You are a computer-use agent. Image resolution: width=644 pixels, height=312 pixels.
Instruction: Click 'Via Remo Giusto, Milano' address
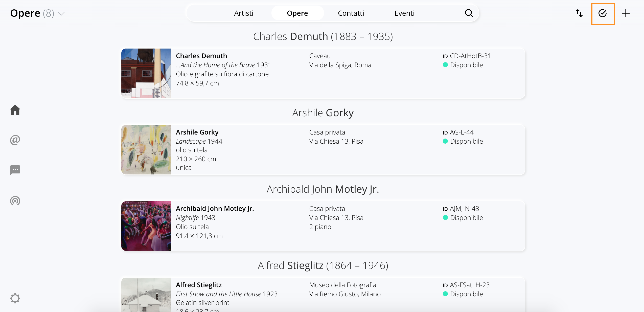coord(345,294)
